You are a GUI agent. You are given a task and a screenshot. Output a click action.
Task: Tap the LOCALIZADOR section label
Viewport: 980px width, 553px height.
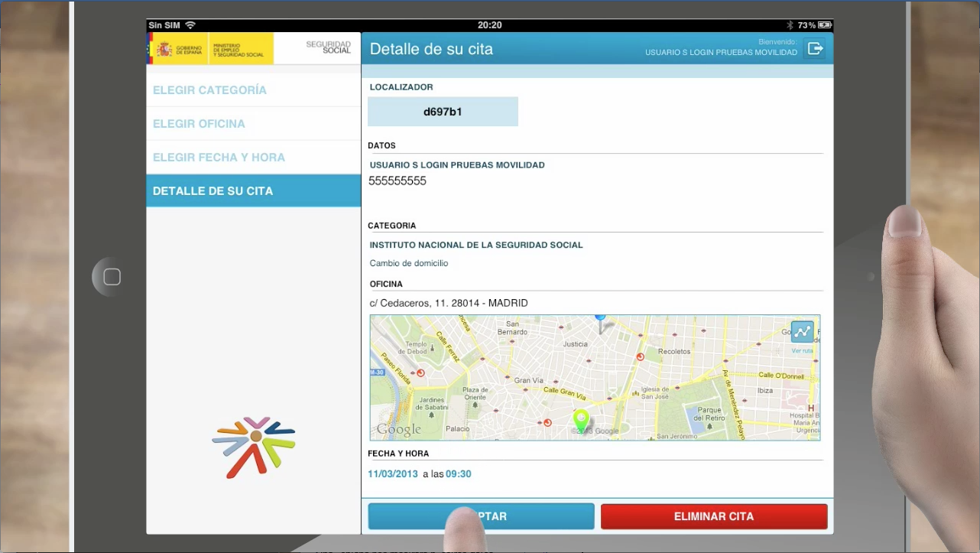click(401, 87)
